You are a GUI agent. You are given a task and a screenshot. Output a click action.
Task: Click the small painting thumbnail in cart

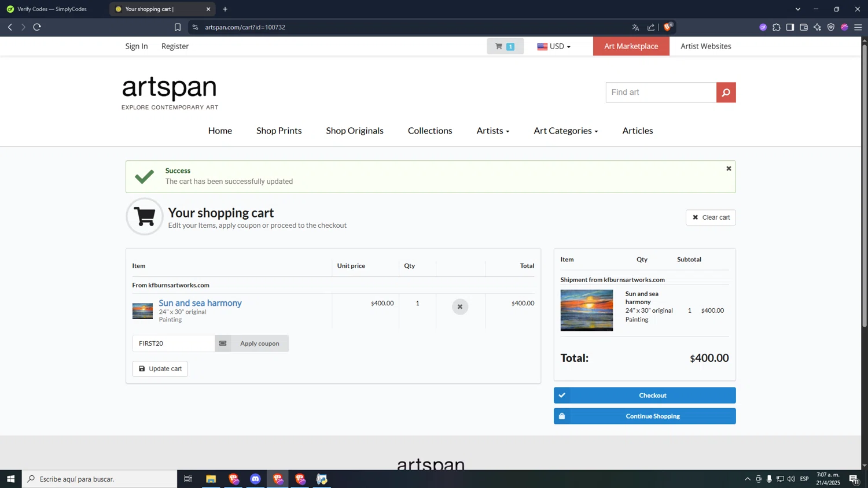tap(142, 311)
